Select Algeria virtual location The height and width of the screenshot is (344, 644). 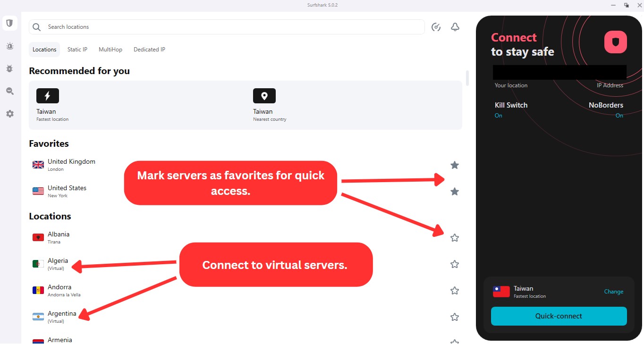246,264
